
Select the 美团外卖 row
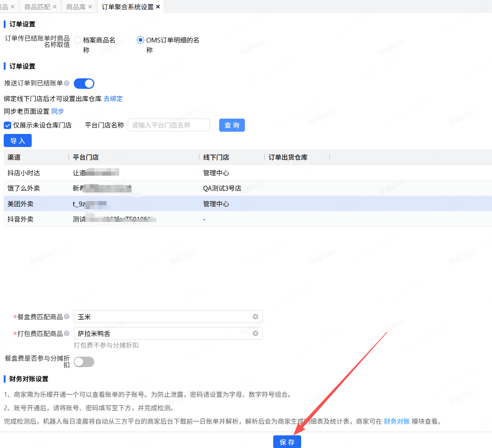tap(248, 204)
